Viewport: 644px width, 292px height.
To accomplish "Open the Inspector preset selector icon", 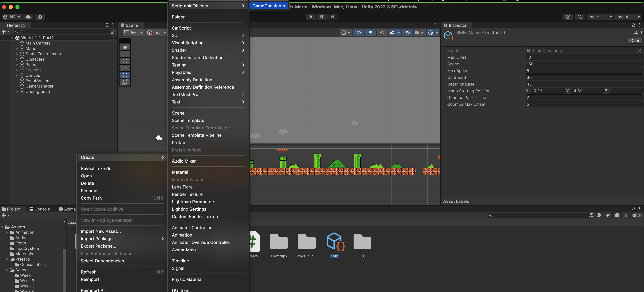I will tap(636, 33).
